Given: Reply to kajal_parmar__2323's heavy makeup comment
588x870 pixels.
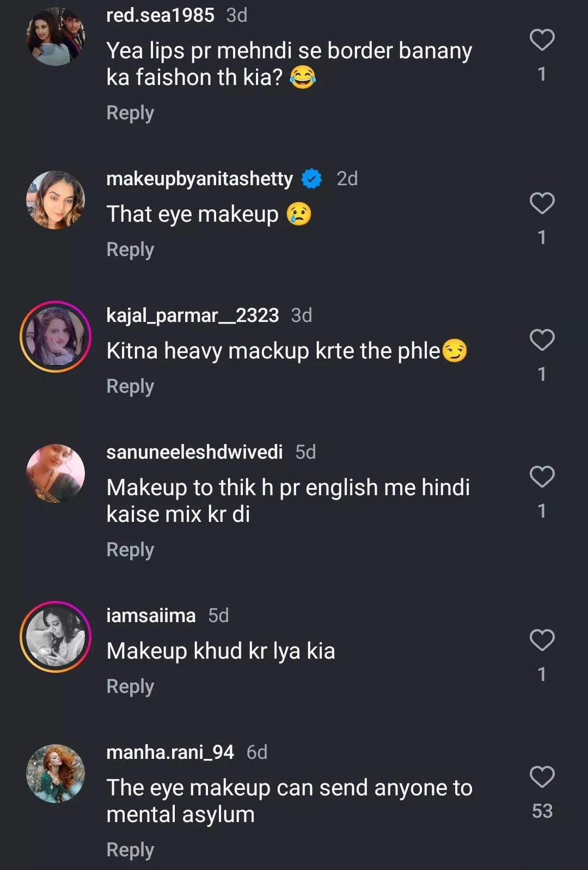Looking at the screenshot, I should (x=130, y=386).
